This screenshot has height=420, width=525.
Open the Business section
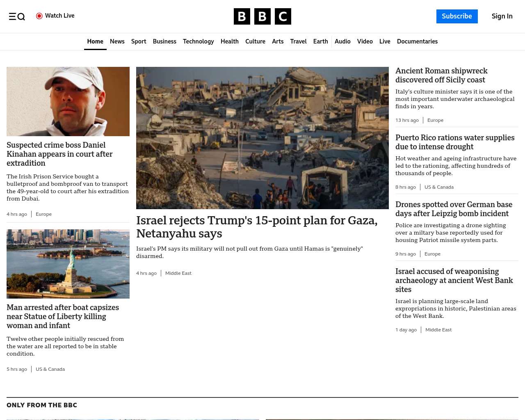pyautogui.click(x=164, y=41)
